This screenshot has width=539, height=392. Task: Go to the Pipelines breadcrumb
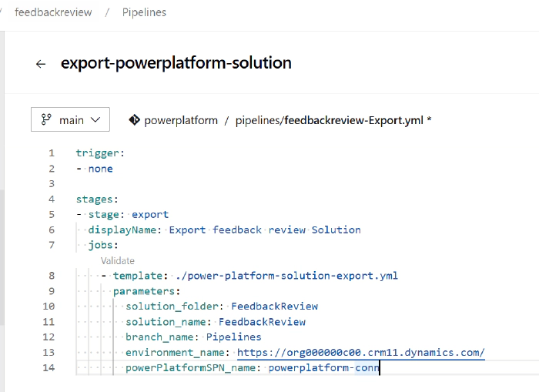point(144,12)
